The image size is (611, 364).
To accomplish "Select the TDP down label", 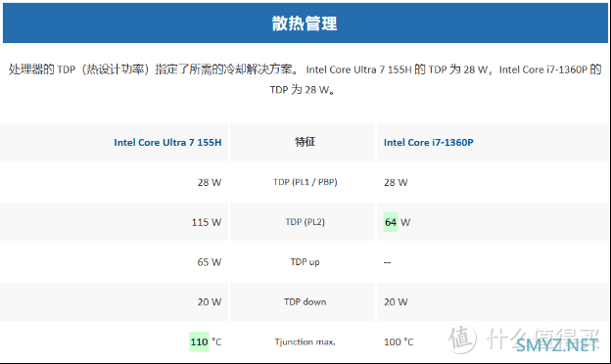I will coord(305,301).
